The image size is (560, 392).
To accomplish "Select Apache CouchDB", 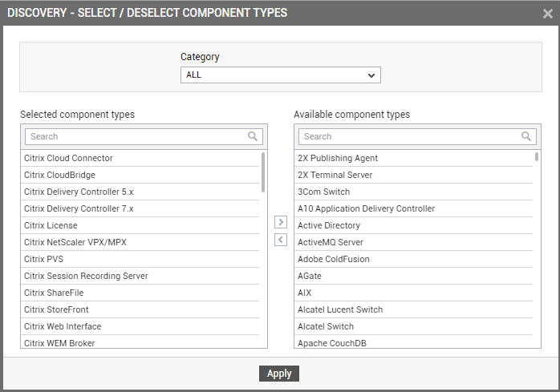I will click(414, 341).
